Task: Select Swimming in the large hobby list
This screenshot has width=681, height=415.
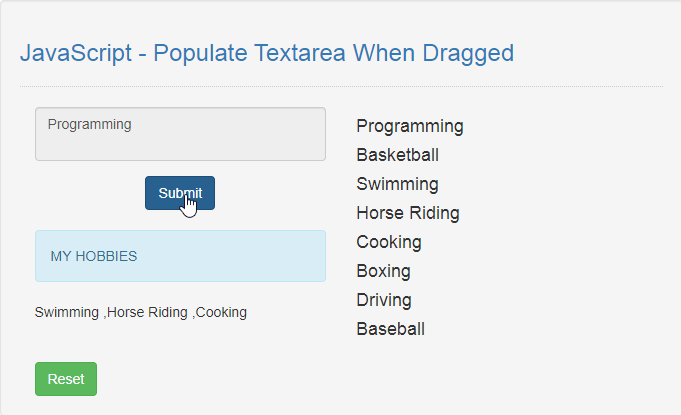Action: (397, 184)
